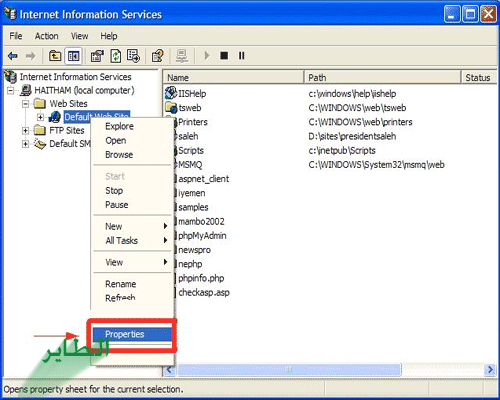Select Browse from the context menu
This screenshot has height=400, width=500.
pos(119,155)
